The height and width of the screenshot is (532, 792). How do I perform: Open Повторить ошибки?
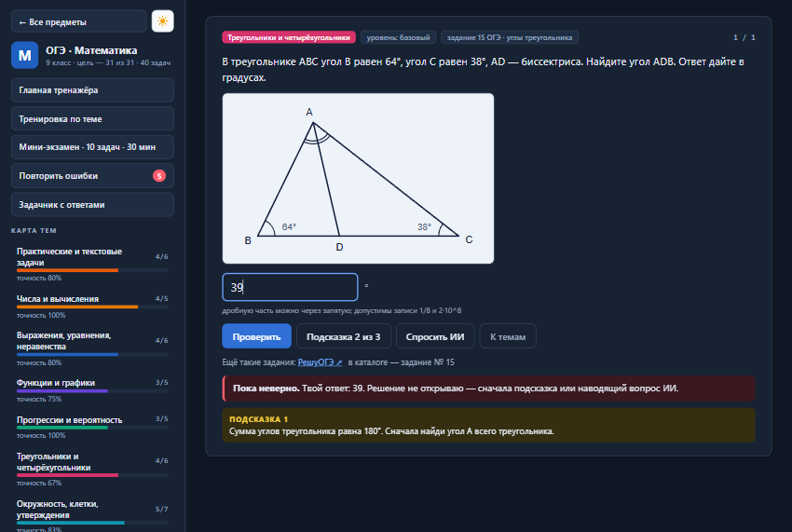click(92, 176)
